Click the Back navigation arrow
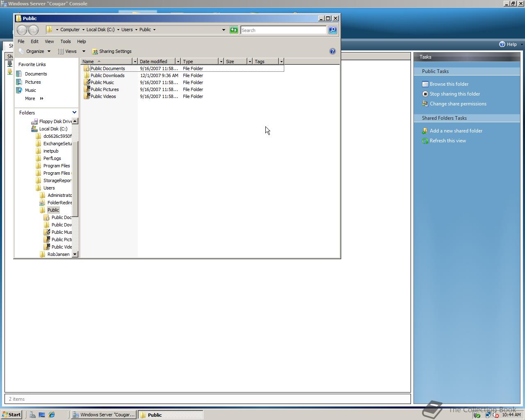This screenshot has height=420, width=525. (x=22, y=30)
